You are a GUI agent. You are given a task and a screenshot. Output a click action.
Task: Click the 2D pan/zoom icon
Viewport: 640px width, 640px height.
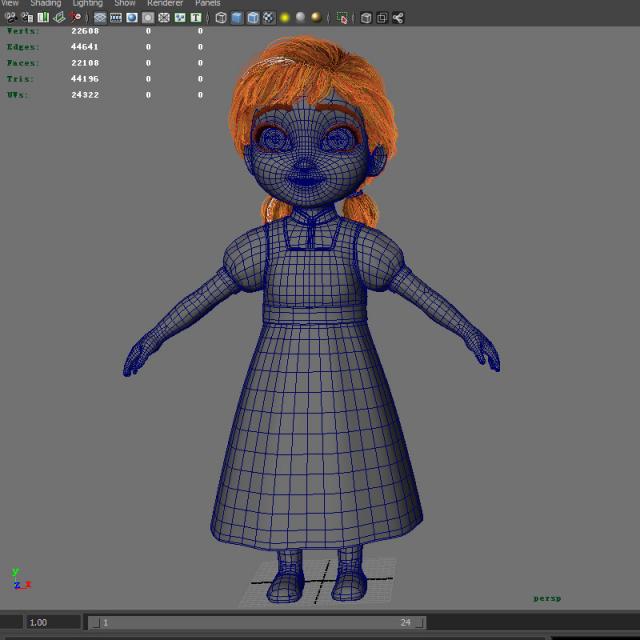[76, 17]
